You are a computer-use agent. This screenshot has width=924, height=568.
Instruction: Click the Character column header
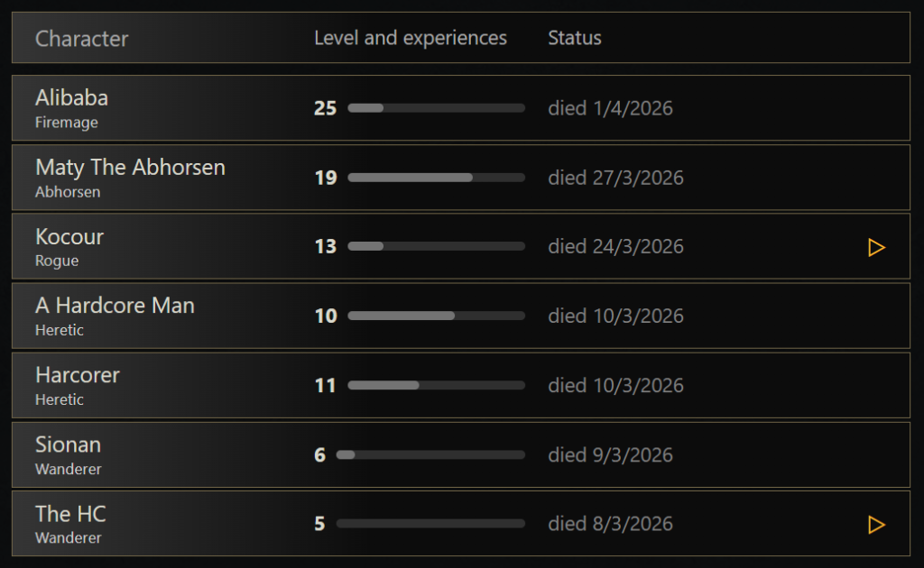(81, 39)
